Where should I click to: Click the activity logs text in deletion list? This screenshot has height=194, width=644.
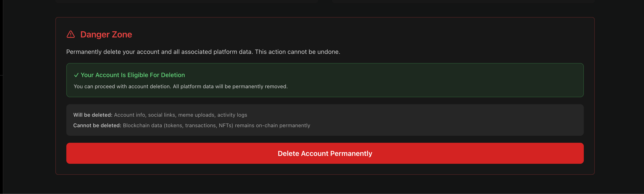coord(232,115)
